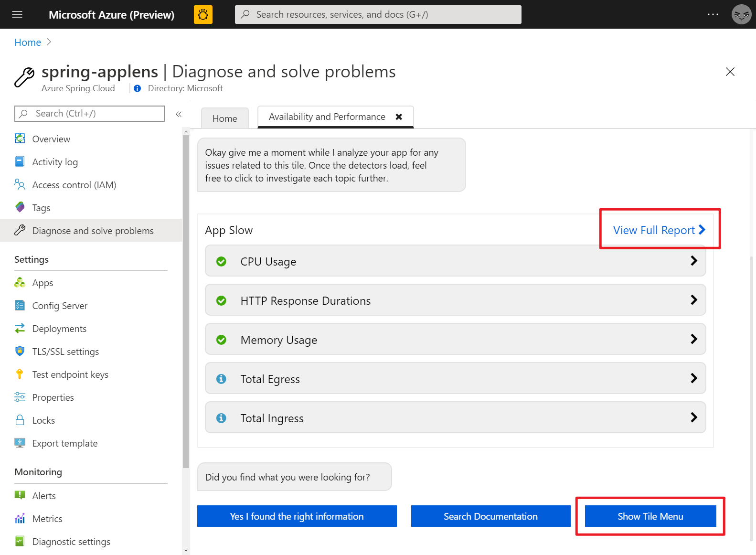Open the Activity log menu item
756x555 pixels.
pyautogui.click(x=91, y=162)
